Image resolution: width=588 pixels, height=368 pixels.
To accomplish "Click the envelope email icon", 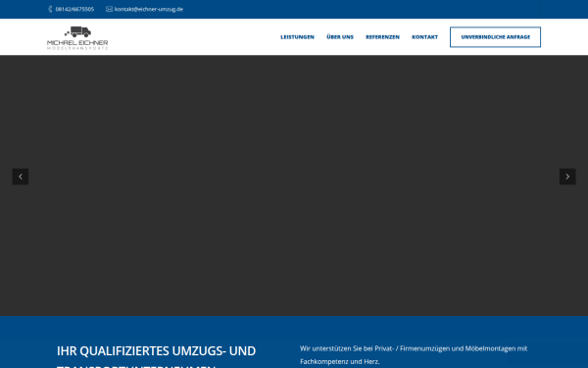I will 109,9.
